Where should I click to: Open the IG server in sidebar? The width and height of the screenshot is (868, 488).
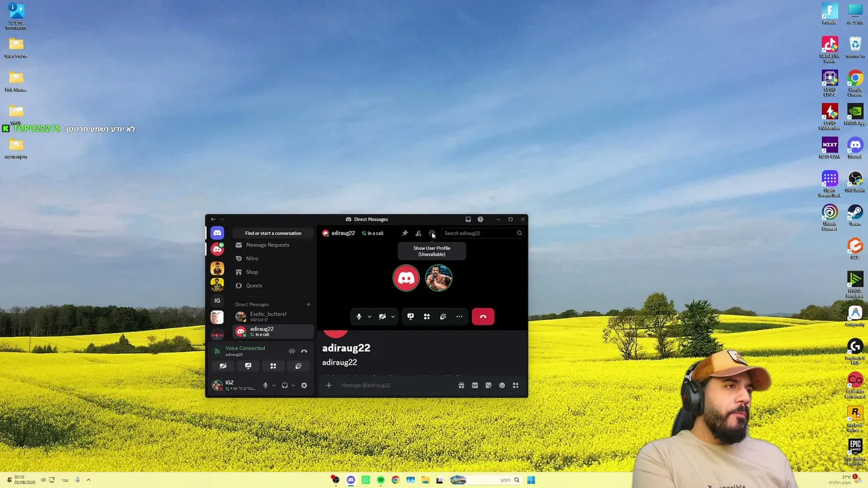coord(217,300)
